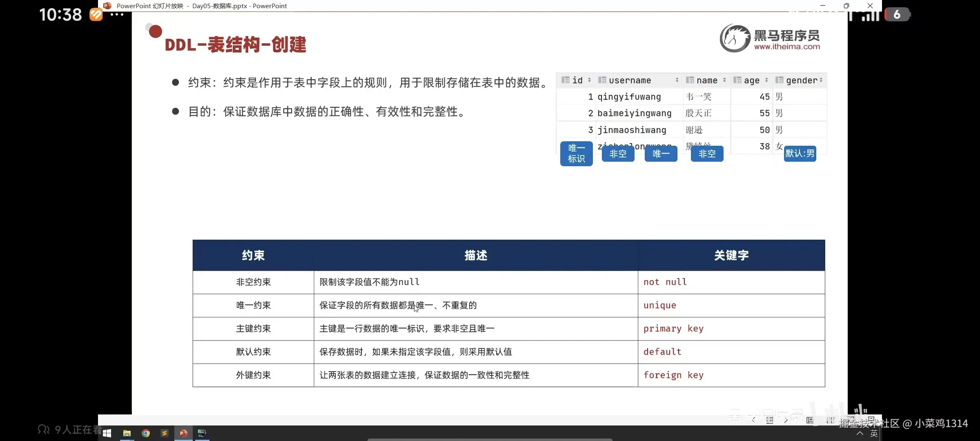Click the Windows Start button
Screen dimensions: 980x441
[x=107, y=433]
